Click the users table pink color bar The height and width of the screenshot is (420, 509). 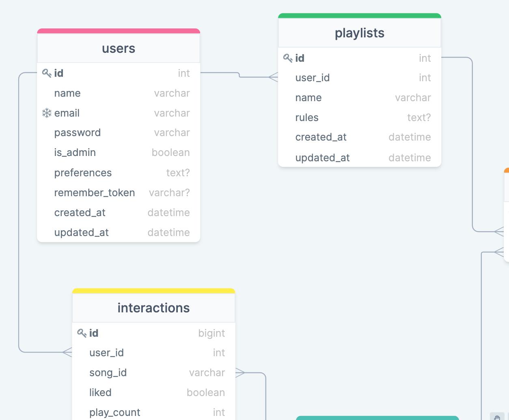(119, 31)
